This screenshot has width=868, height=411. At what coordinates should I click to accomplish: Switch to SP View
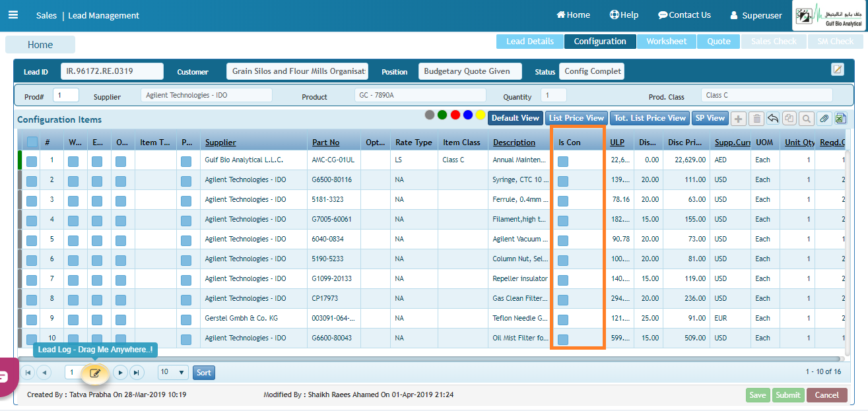coord(710,118)
